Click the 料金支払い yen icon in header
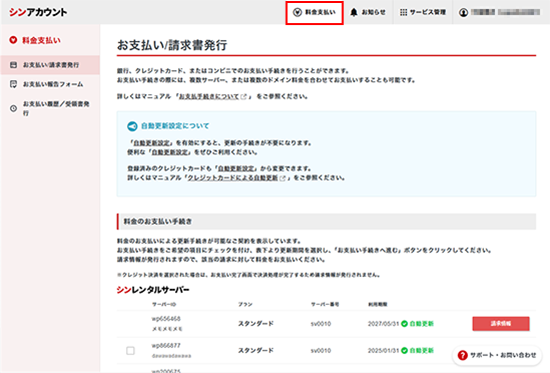The height and width of the screenshot is (373, 550). (x=297, y=13)
